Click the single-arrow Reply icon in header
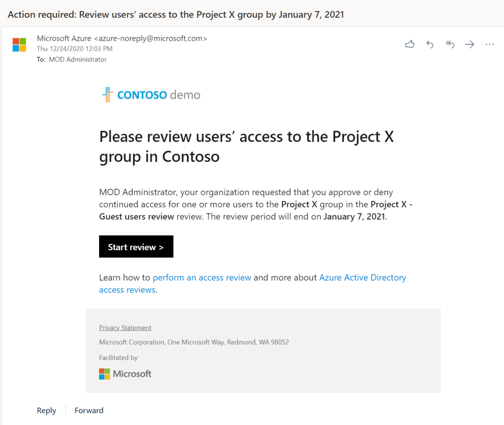The height and width of the screenshot is (425, 504). point(430,44)
